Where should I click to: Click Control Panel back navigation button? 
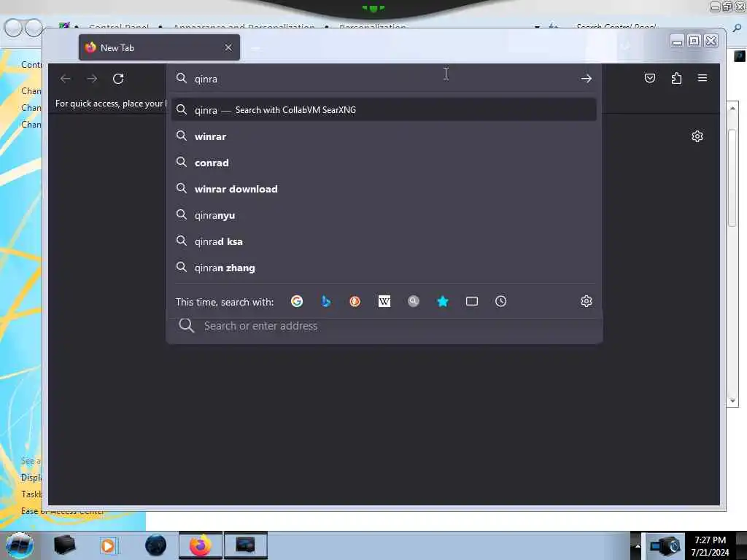click(13, 28)
